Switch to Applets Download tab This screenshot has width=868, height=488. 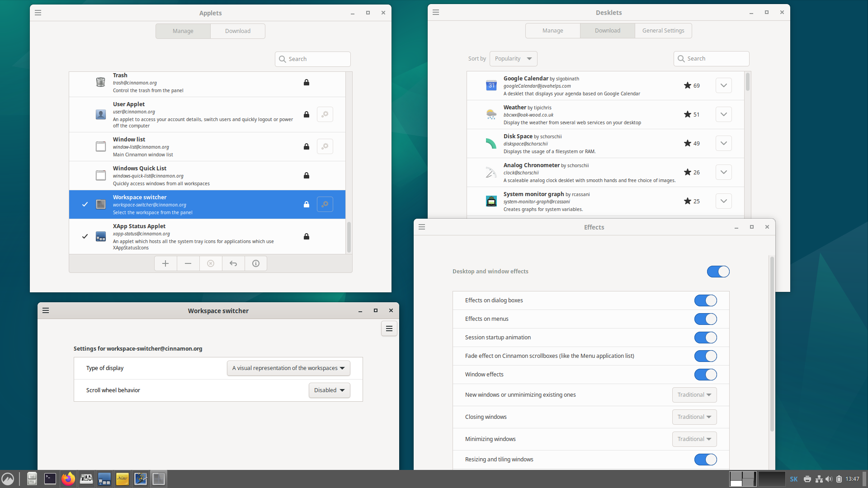coord(238,31)
